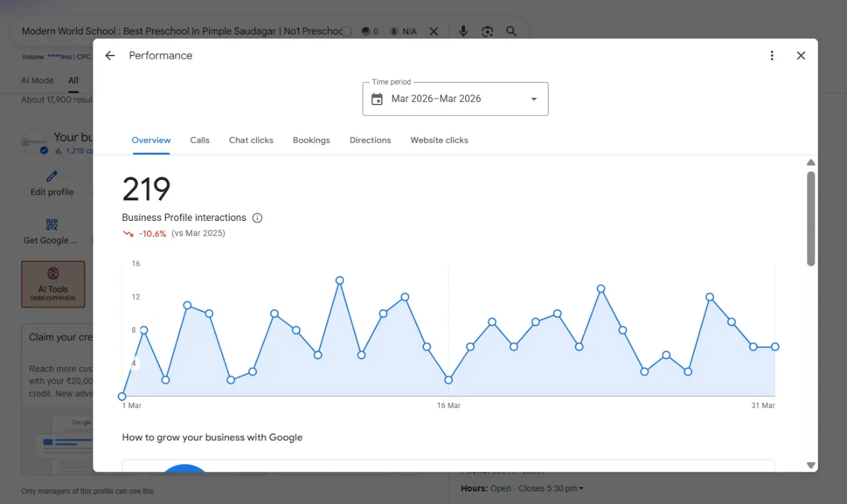Tick the checkbox in the search bar
Image resolution: width=847 pixels, height=504 pixels.
tap(347, 31)
